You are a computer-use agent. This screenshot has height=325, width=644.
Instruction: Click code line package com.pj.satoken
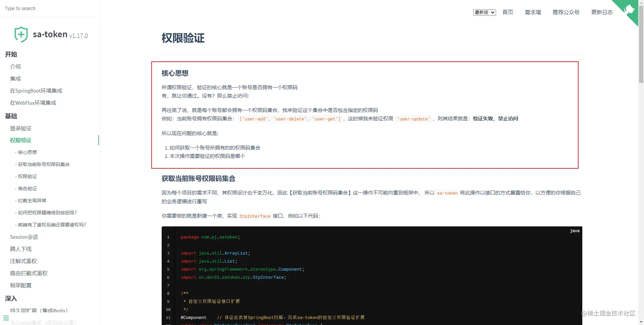pyautogui.click(x=210, y=237)
